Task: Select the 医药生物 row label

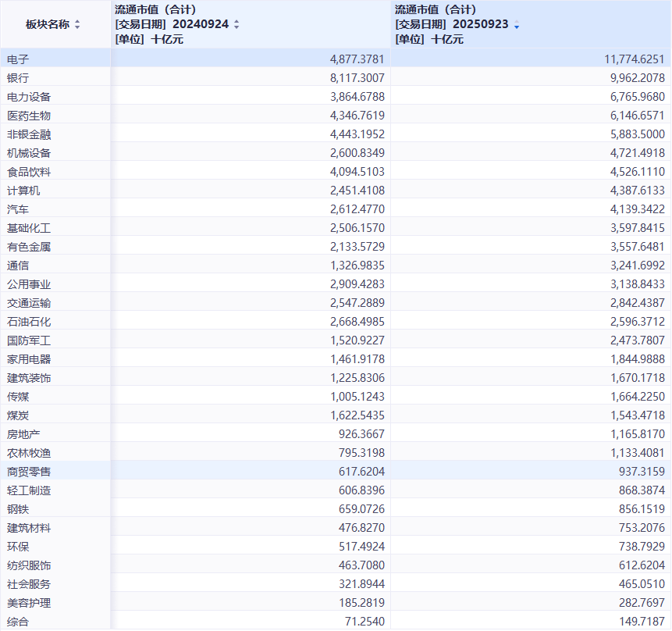Action: pyautogui.click(x=29, y=116)
